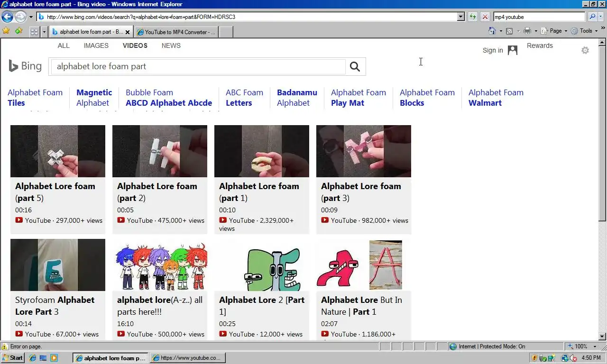
Task: Open Alphabet Lore foam (part 2) thumbnail
Action: (160, 151)
